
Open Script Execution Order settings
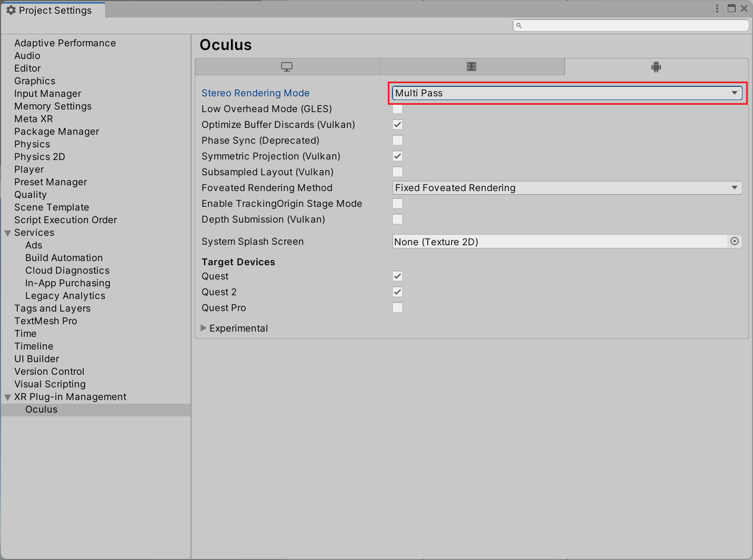pyautogui.click(x=66, y=220)
